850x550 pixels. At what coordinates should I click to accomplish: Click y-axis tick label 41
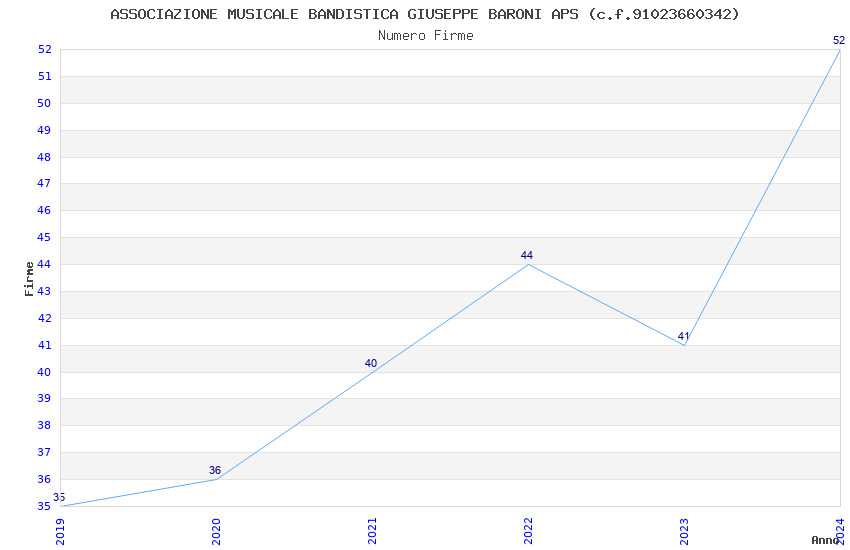[44, 345]
